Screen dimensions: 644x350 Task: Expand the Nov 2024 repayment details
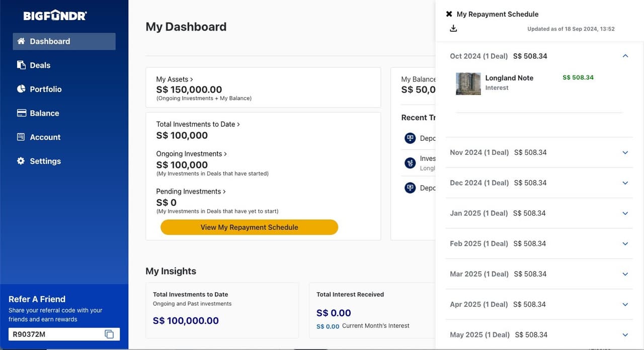[x=625, y=152]
